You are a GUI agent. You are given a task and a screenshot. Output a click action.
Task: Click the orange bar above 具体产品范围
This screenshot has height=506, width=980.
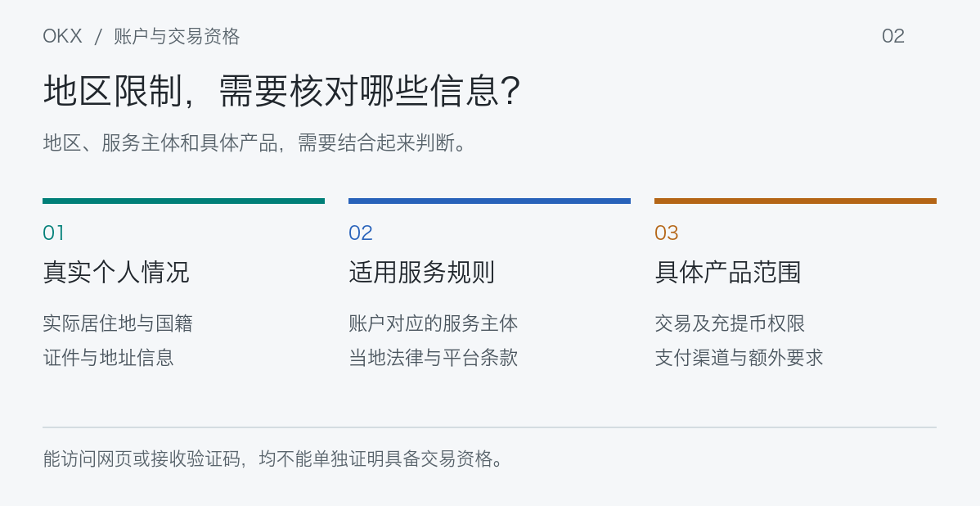(795, 201)
